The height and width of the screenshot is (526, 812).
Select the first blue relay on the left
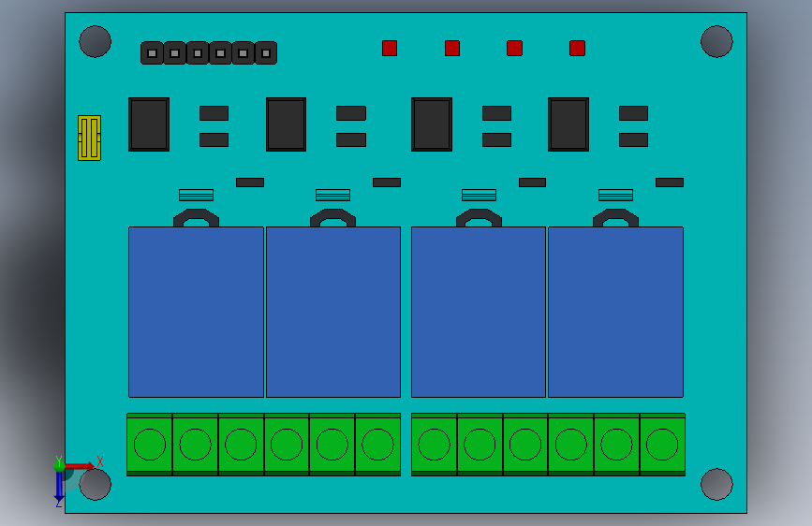[197, 313]
